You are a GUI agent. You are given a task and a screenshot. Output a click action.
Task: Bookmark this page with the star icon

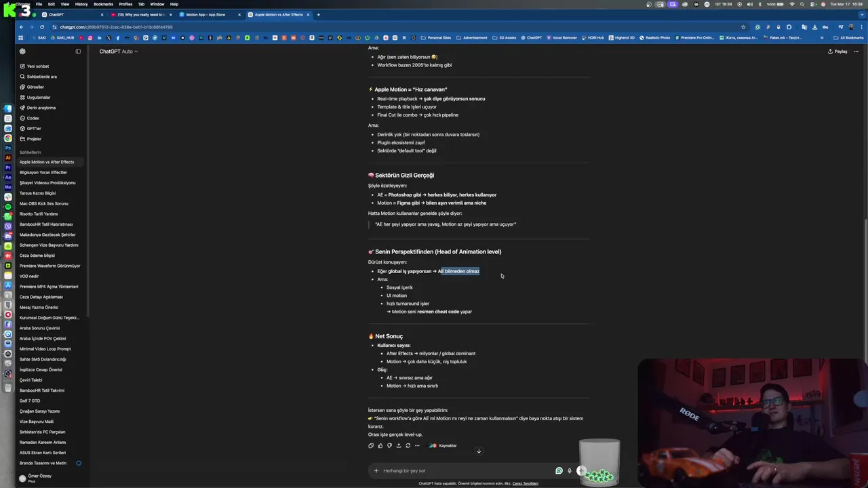point(743,27)
